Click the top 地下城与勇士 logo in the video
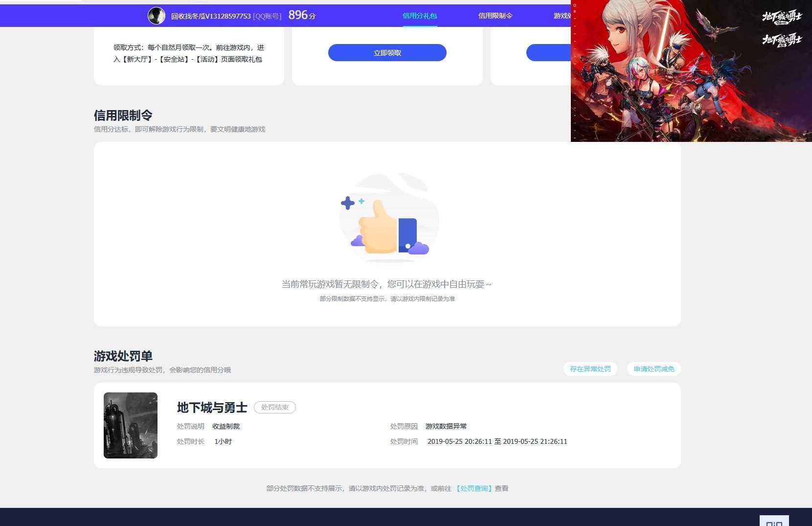 point(782,17)
